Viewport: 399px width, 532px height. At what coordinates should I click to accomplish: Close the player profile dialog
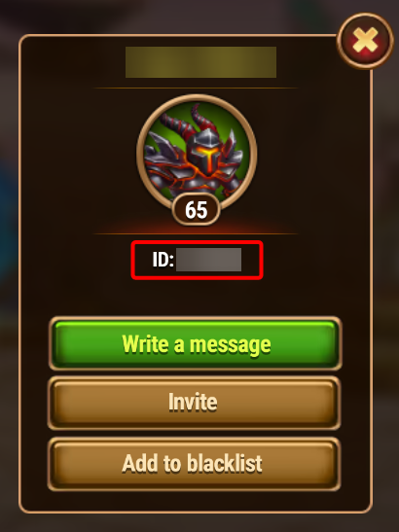tap(365, 41)
